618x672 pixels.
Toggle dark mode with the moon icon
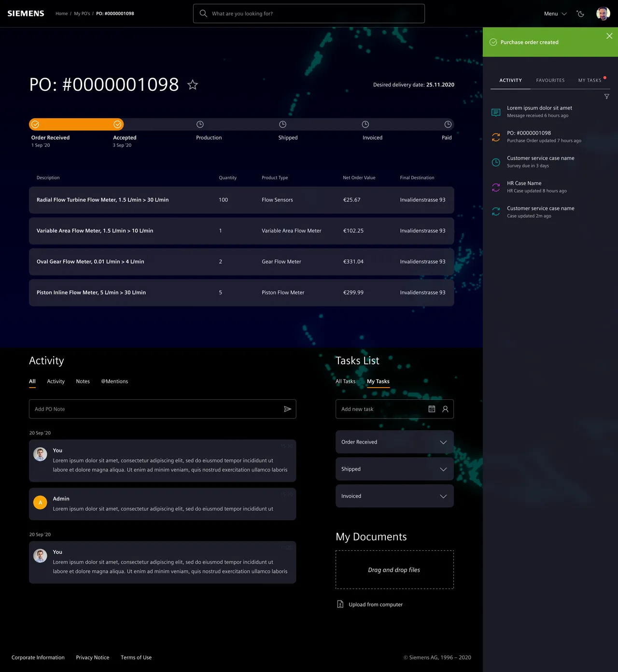[580, 14]
